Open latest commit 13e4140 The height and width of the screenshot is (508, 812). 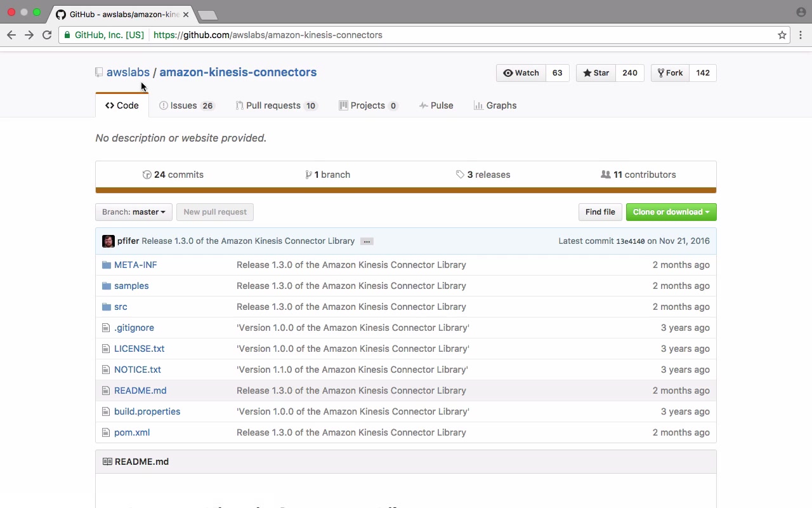pos(631,241)
